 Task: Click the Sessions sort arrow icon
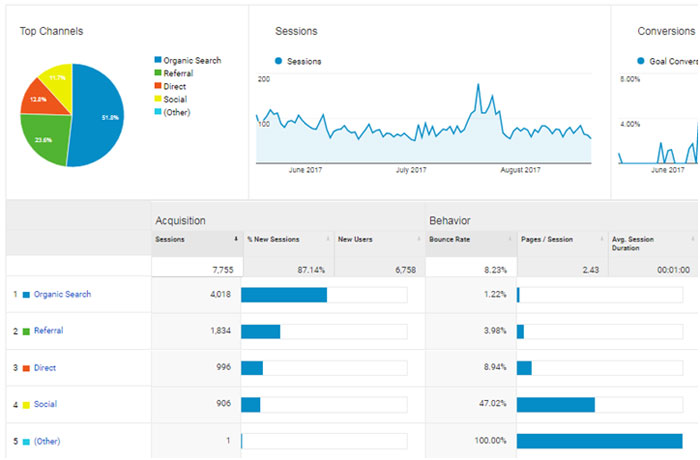coord(236,239)
